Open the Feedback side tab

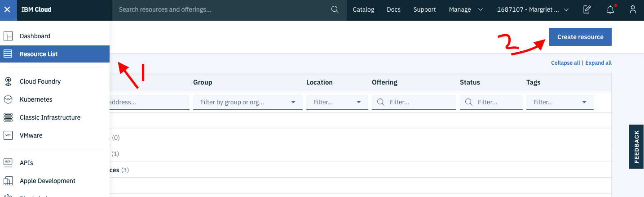coord(636,147)
